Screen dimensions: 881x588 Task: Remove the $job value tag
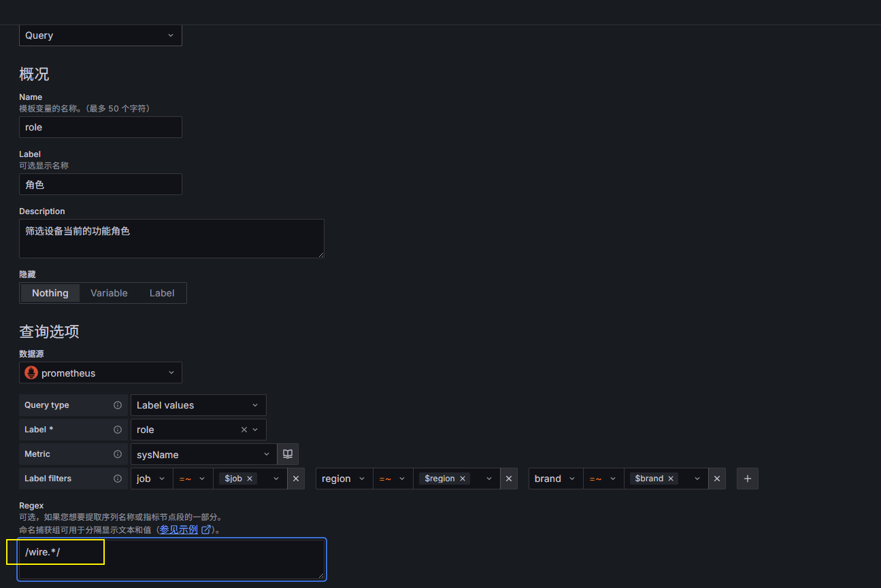(250, 479)
